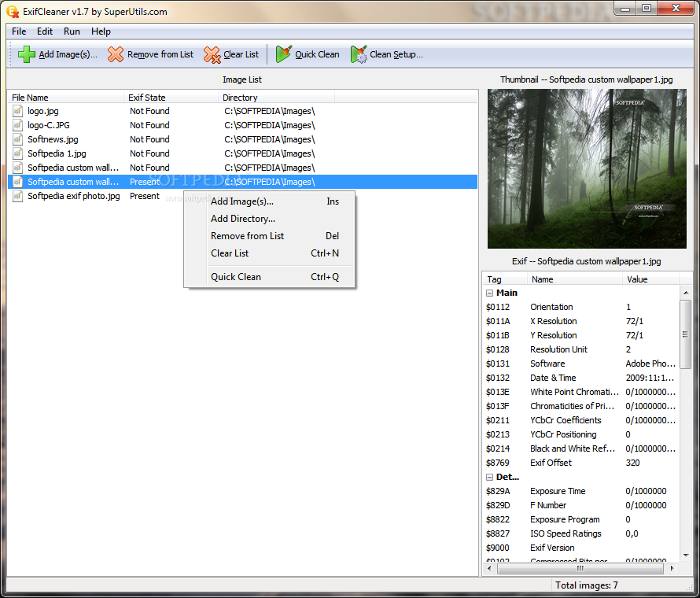Open the File menu

[19, 31]
